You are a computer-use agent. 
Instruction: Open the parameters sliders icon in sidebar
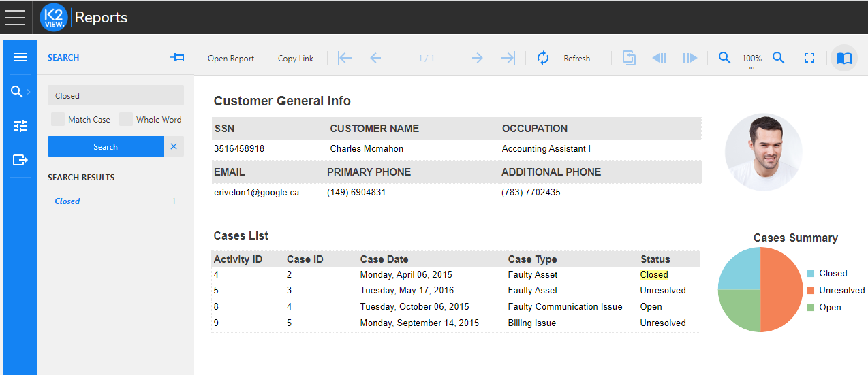[20, 126]
